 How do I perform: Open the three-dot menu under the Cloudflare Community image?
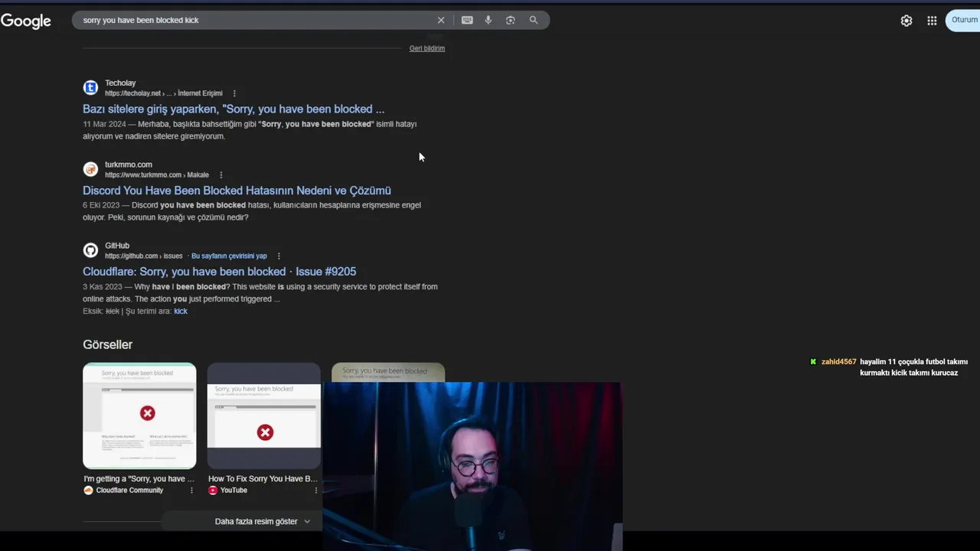click(x=191, y=491)
